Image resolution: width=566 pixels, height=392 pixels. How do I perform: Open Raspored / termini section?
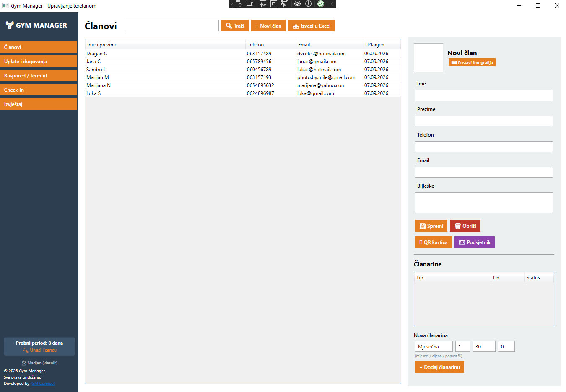point(39,75)
